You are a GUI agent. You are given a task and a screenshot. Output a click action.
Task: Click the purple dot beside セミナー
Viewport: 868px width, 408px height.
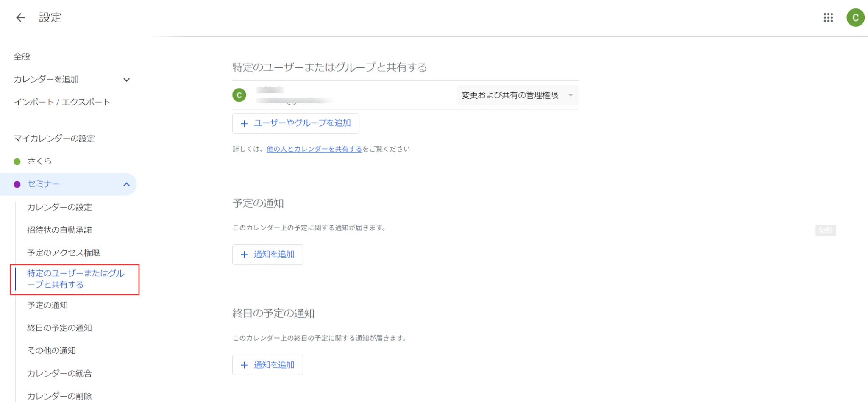click(17, 184)
